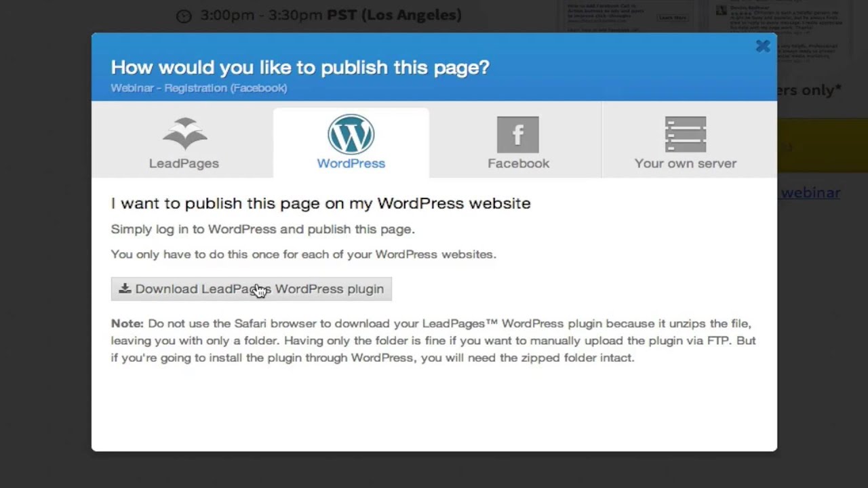Click the clock icon beside 3:00pm
This screenshot has height=488, width=868.
(184, 16)
